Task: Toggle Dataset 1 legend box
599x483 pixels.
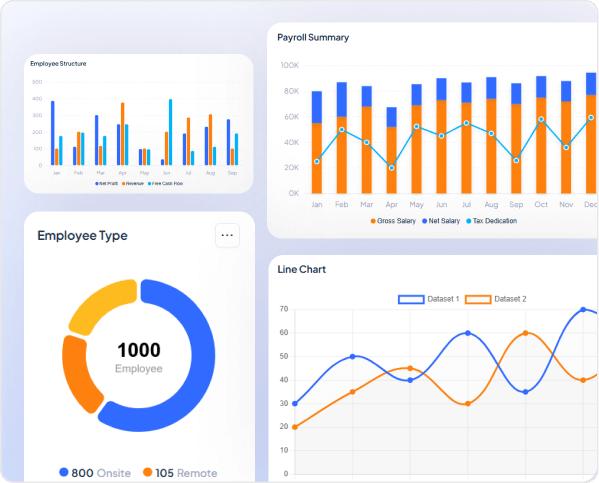Action: click(x=411, y=299)
